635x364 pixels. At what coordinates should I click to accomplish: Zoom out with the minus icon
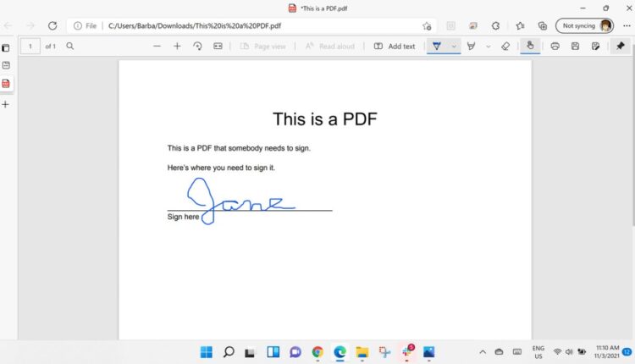point(157,47)
